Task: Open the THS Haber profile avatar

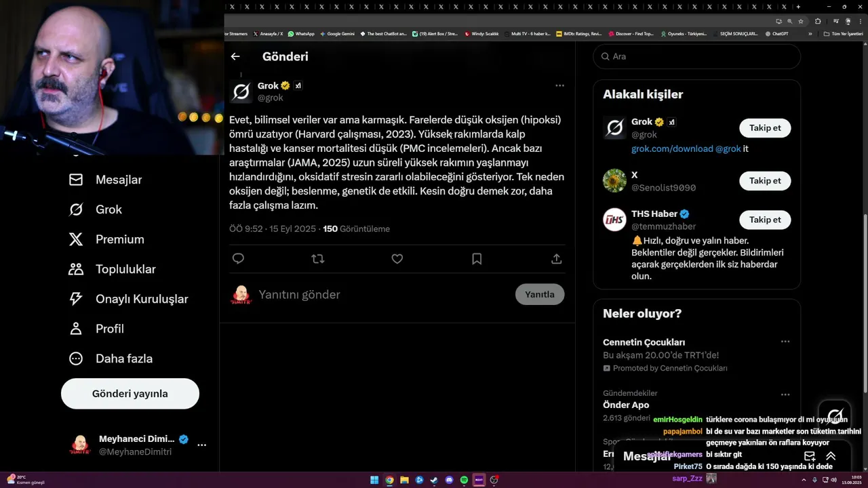Action: (614, 220)
